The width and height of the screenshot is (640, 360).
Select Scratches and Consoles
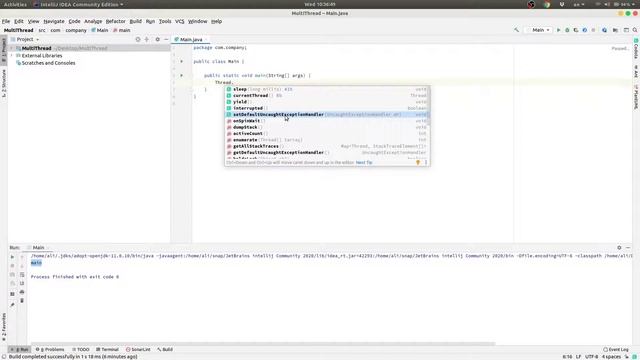pyautogui.click(x=48, y=63)
